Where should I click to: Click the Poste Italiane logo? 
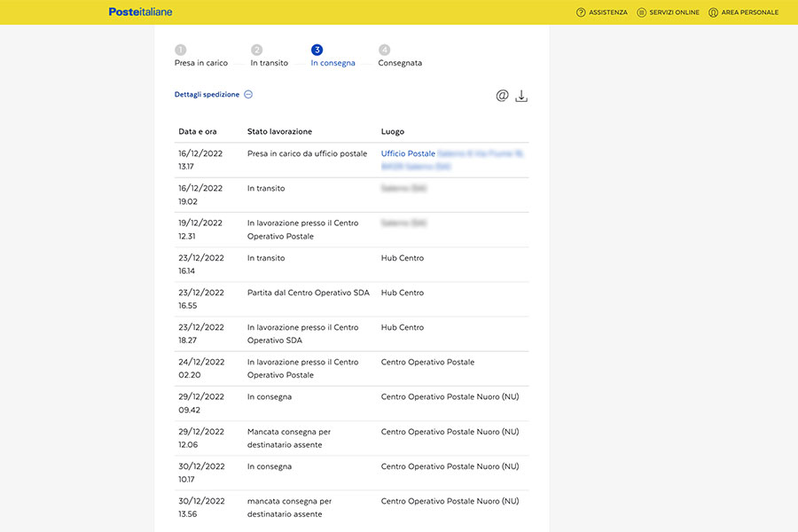(x=140, y=12)
